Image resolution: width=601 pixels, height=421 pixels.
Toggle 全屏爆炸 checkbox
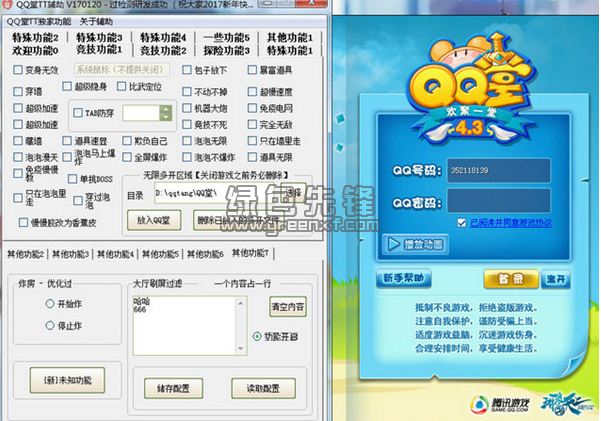(x=126, y=157)
